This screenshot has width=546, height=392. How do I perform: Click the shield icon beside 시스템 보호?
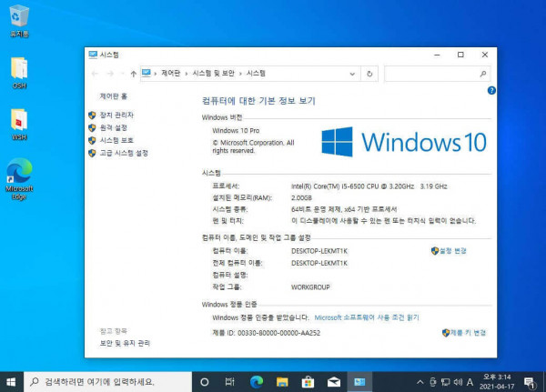(92, 140)
